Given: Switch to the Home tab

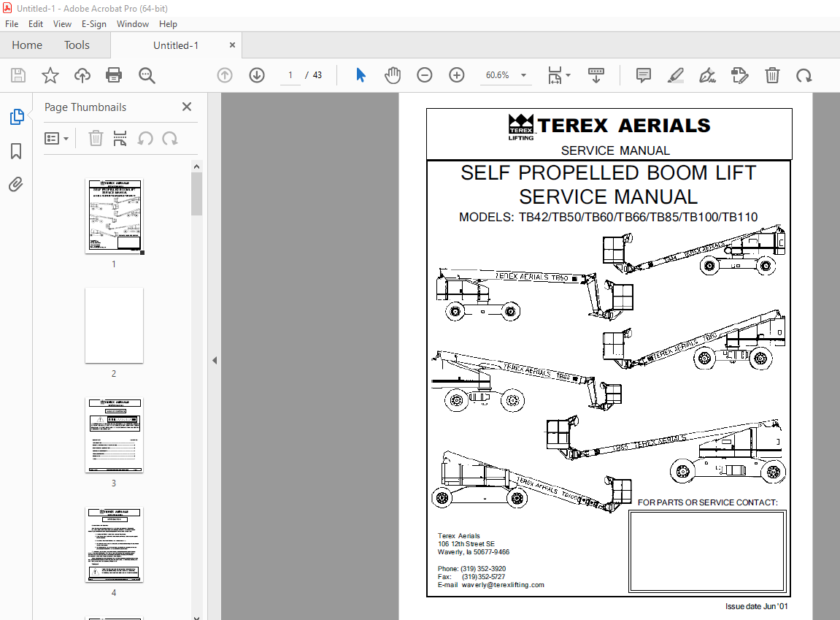Looking at the screenshot, I should pyautogui.click(x=27, y=45).
